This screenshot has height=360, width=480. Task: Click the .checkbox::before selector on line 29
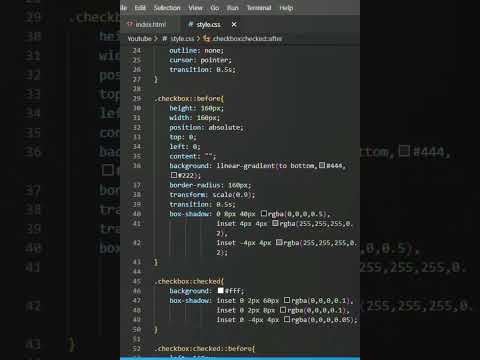[x=189, y=99]
